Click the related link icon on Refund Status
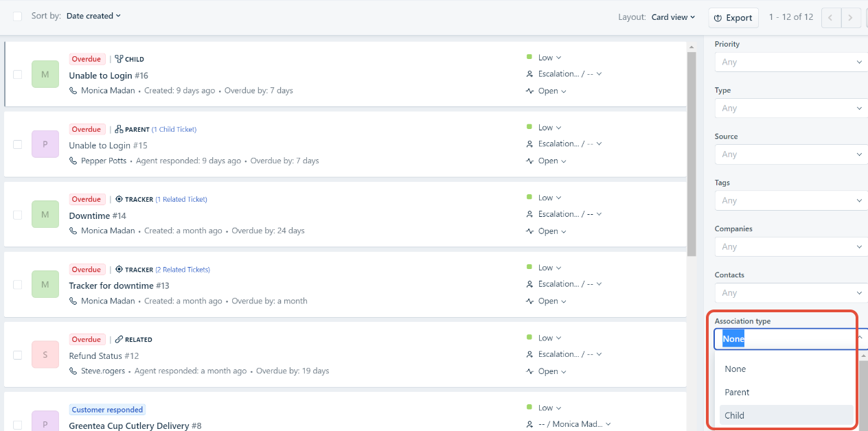Screen dimensions: 868x431 click(119, 339)
